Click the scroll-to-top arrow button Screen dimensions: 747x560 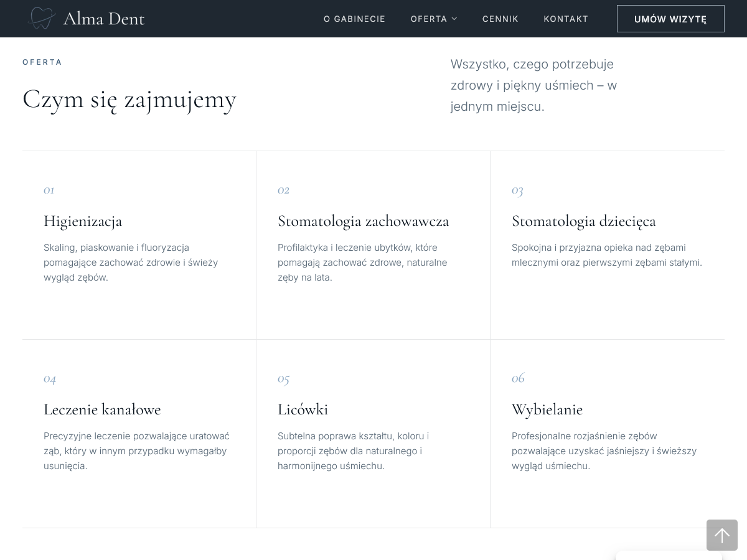point(722,535)
